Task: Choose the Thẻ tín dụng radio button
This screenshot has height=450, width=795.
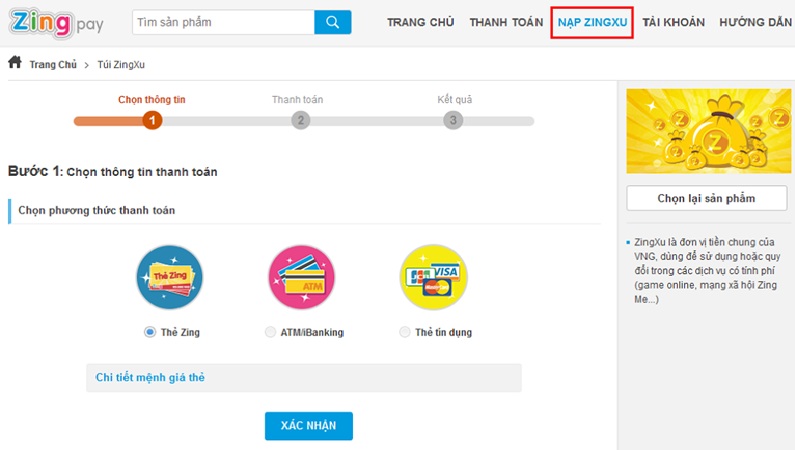Action: [404, 332]
